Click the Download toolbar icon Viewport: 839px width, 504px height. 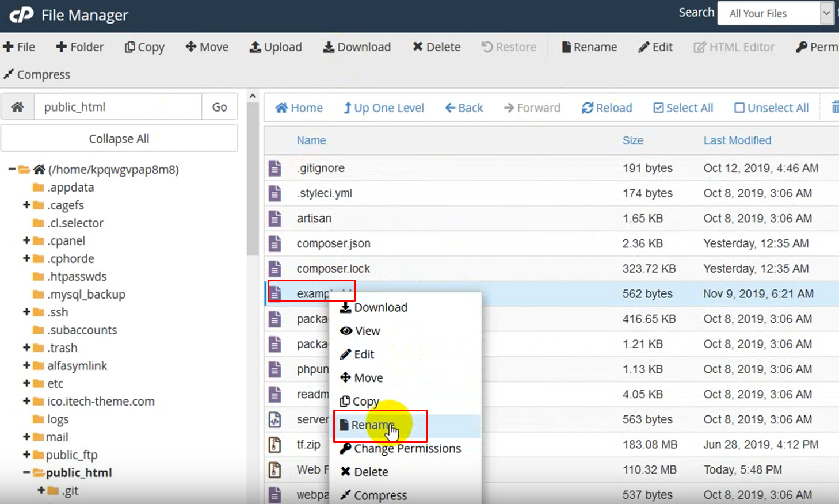click(329, 47)
